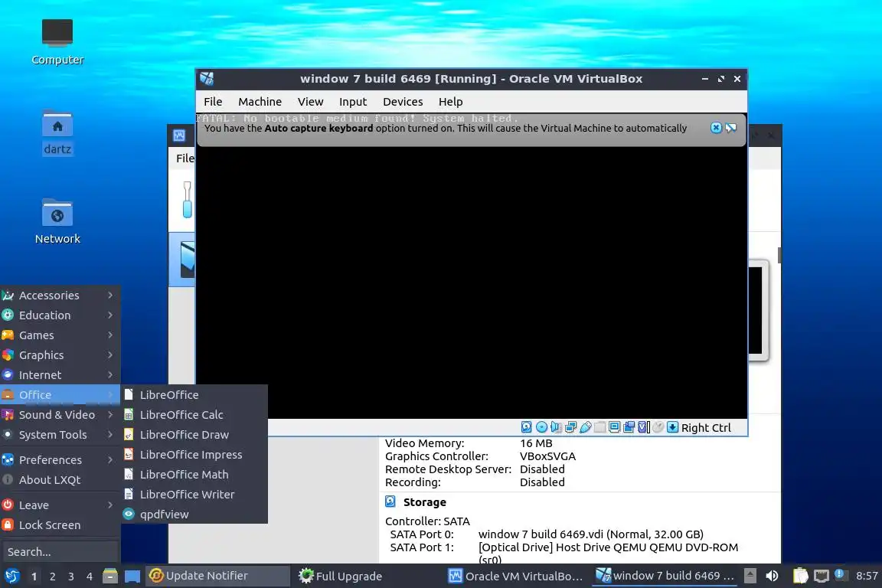Open the View menu
The height and width of the screenshot is (588, 882).
tap(311, 102)
